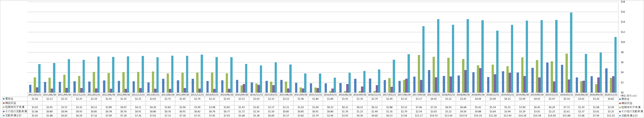Screen dimensions: 644x118
Task: Click the その他の流動負債 value $1.06 for 2011/03/31
Action: [35, 111]
